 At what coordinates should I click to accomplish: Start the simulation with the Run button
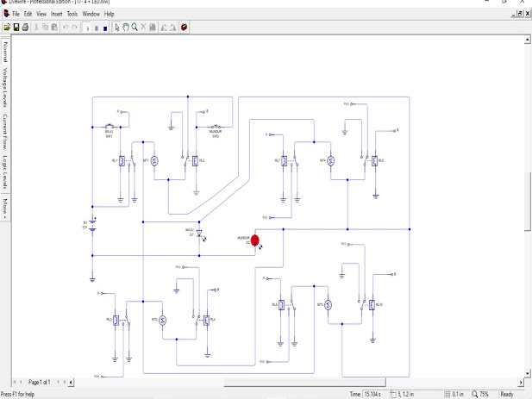pos(88,28)
